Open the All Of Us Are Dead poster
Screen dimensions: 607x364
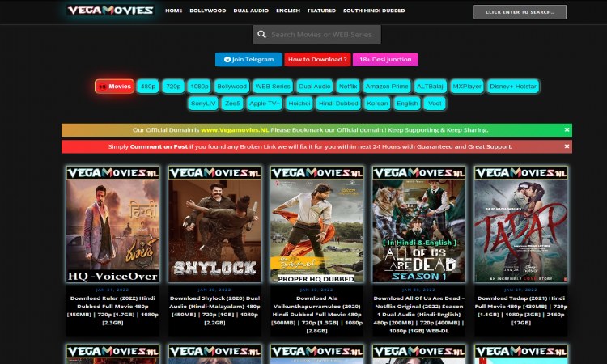pyautogui.click(x=419, y=224)
